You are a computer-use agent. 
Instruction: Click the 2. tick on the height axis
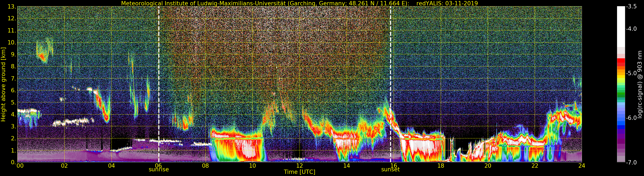click(13, 138)
